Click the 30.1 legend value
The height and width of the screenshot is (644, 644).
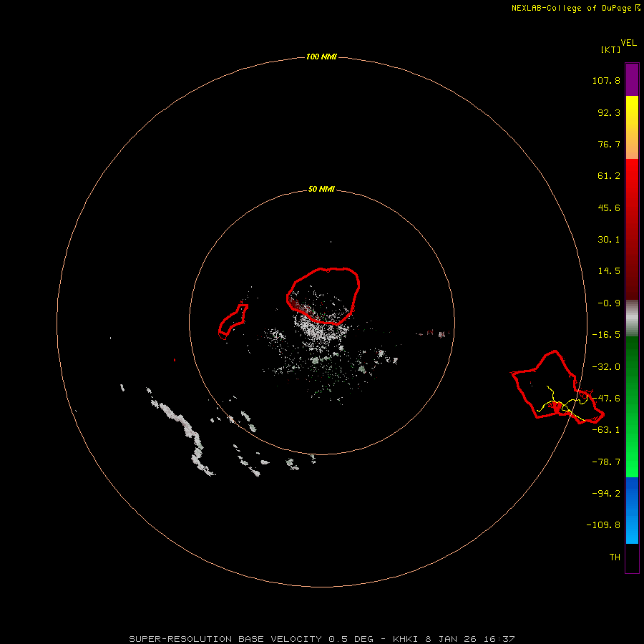point(609,240)
